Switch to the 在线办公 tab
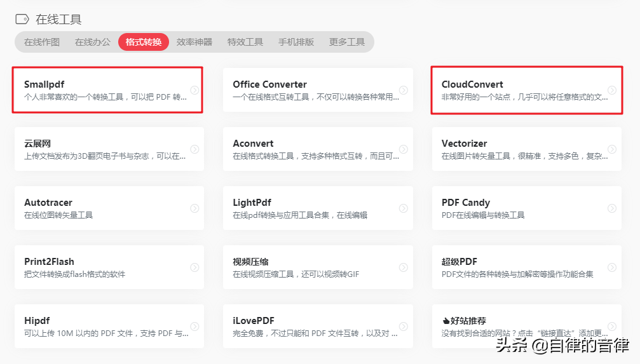This screenshot has height=364, width=640. [93, 42]
